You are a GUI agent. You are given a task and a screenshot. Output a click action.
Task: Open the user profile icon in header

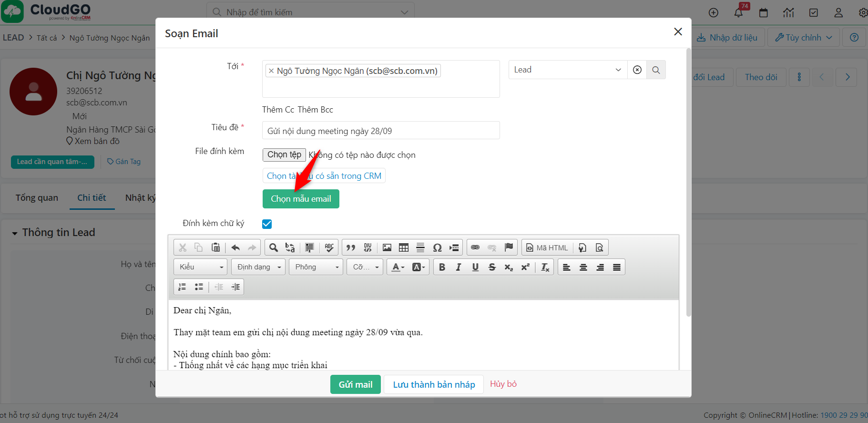(x=838, y=12)
